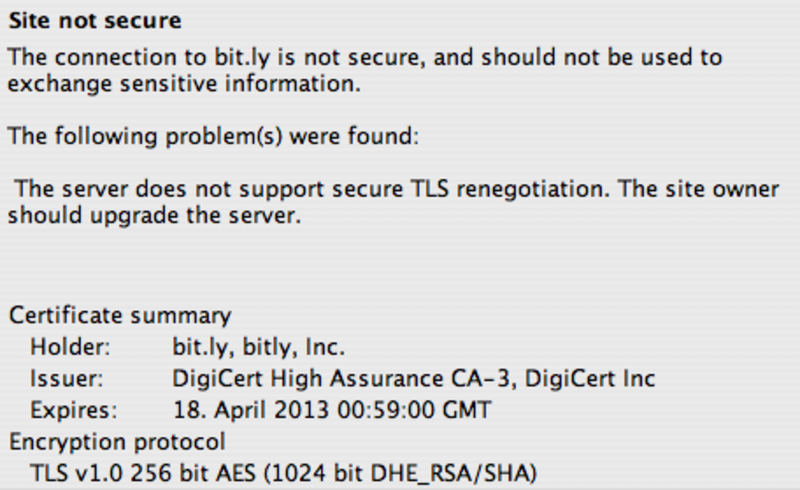Click the 'Certificate summary' heading
Image resolution: width=800 pixels, height=490 pixels.
[x=120, y=315]
